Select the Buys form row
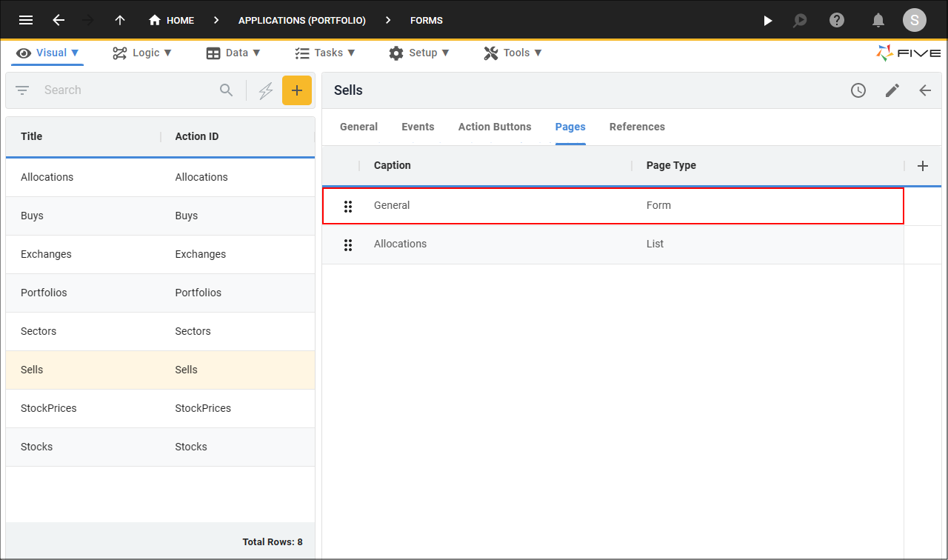The width and height of the screenshot is (948, 560). (160, 216)
